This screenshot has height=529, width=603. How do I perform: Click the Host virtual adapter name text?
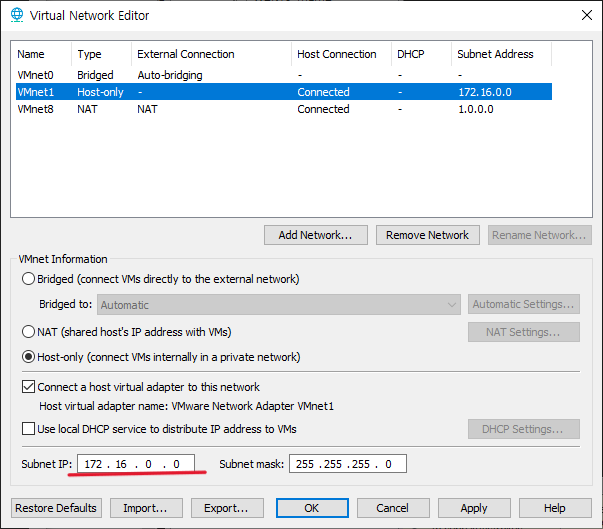coord(187,406)
